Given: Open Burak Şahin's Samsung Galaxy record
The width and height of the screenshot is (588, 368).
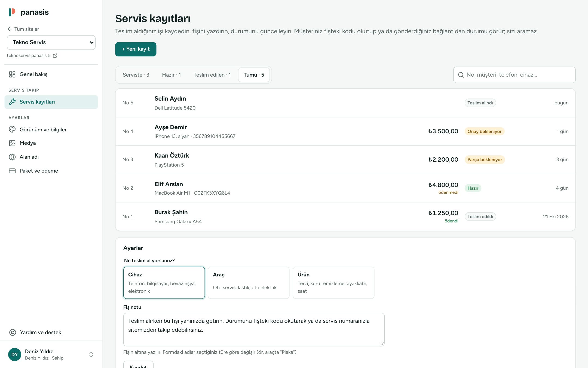Looking at the screenshot, I should pyautogui.click(x=345, y=217).
